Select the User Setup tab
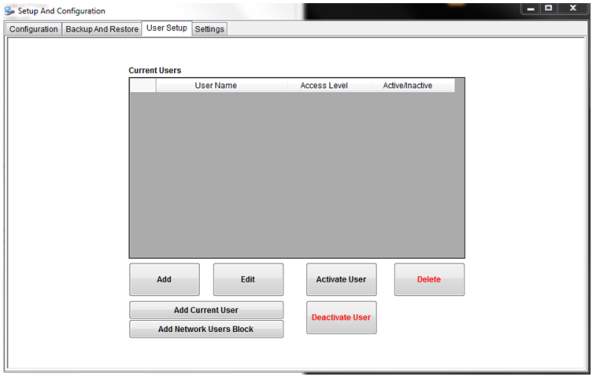596x380 pixels. [167, 28]
